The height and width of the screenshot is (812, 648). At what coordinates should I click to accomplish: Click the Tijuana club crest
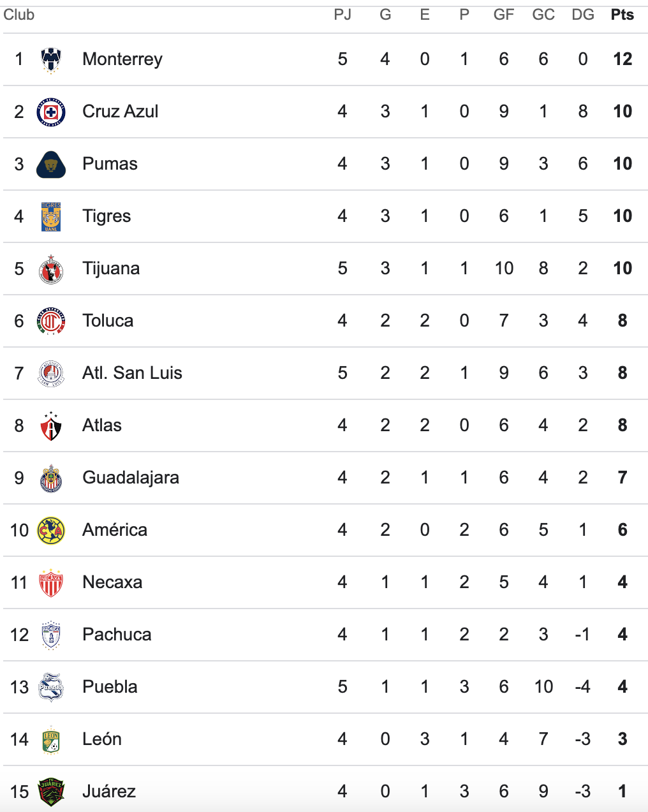click(x=51, y=269)
